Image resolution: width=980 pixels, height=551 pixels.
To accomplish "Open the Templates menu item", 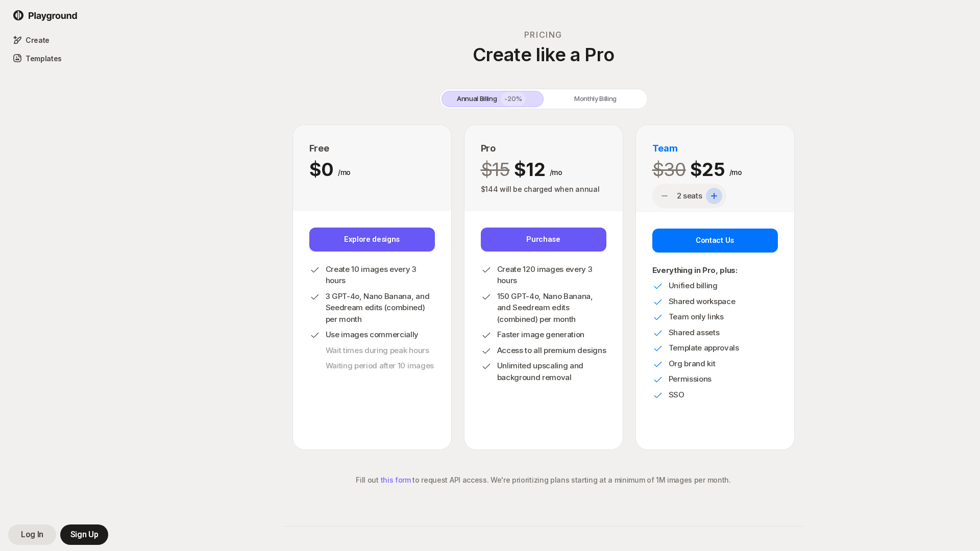I will click(43, 59).
